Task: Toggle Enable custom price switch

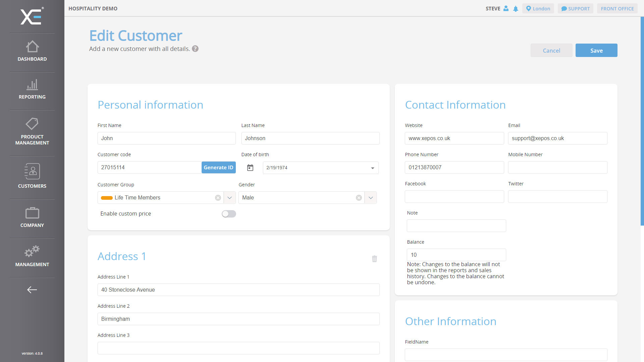Action: tap(229, 214)
